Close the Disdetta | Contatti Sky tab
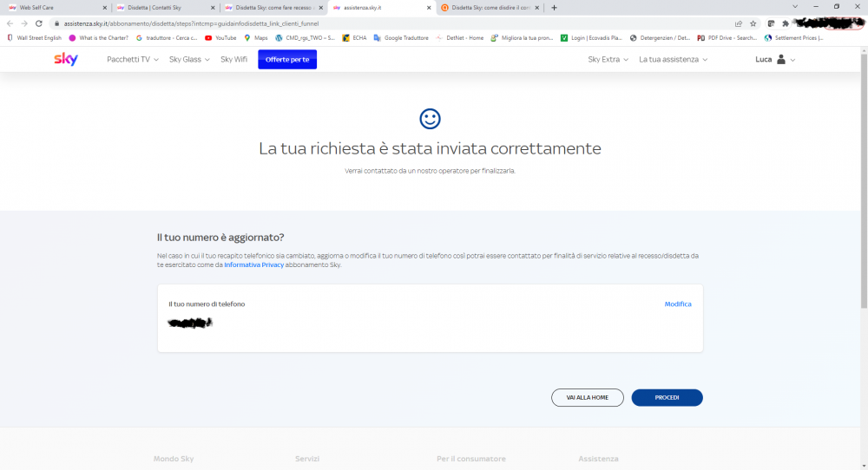 coord(213,8)
